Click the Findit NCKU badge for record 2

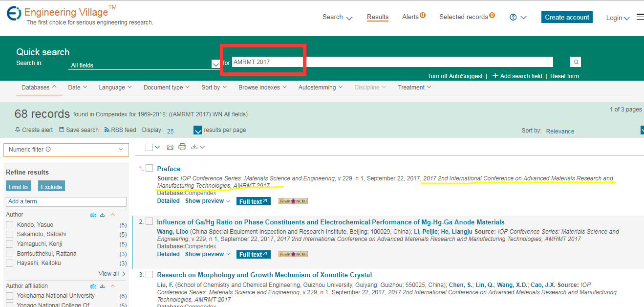click(293, 254)
